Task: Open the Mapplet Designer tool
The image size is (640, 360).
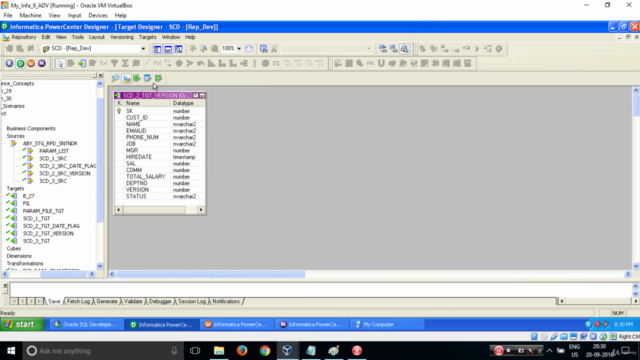Action: coord(147,78)
